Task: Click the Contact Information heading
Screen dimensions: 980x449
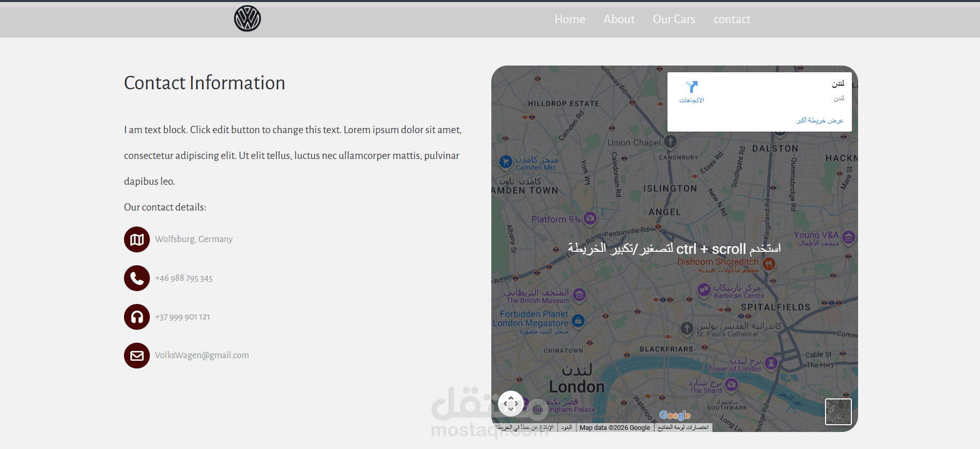Action: tap(205, 83)
